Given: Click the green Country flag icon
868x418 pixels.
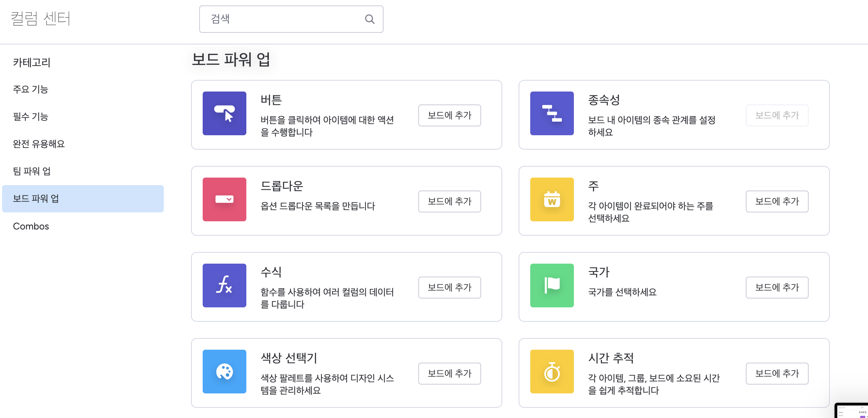Looking at the screenshot, I should 552,285.
